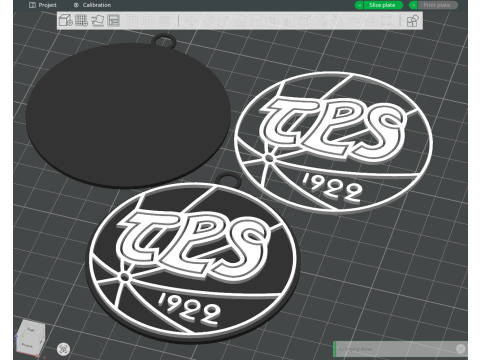Image resolution: width=480 pixels, height=360 pixels.
Task: Dismiss the Arranging done notification
Action: 460,349
